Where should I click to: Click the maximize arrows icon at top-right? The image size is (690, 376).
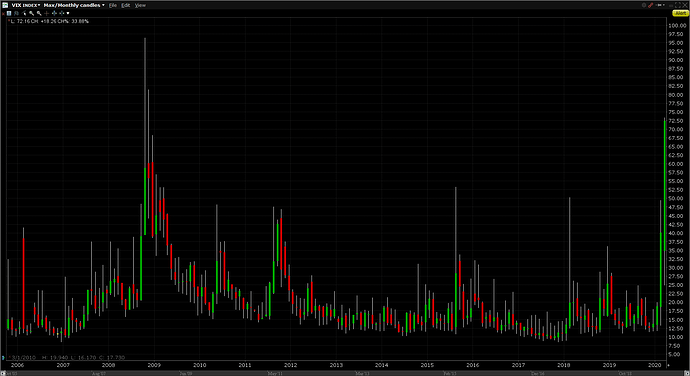pos(678,5)
